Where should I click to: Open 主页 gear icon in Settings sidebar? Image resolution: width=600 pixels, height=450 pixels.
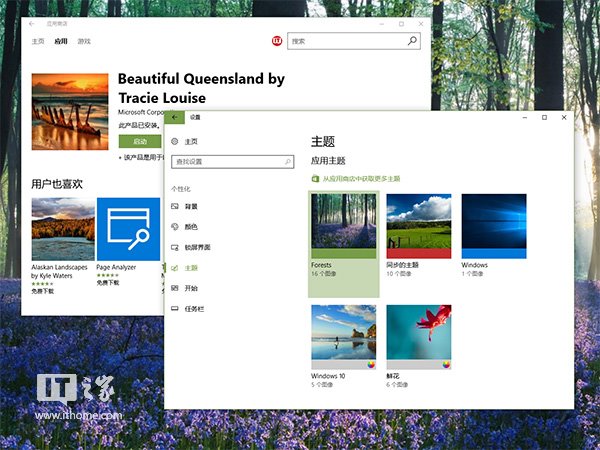pyautogui.click(x=175, y=142)
